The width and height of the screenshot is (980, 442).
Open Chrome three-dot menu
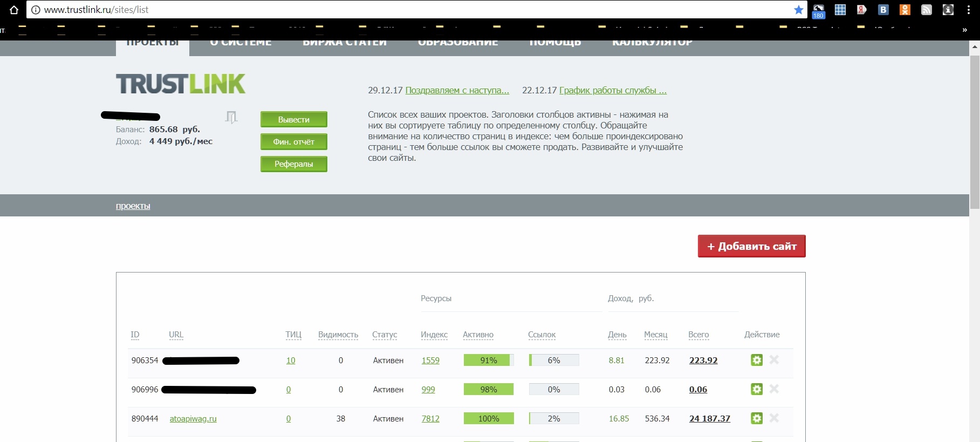pyautogui.click(x=969, y=10)
